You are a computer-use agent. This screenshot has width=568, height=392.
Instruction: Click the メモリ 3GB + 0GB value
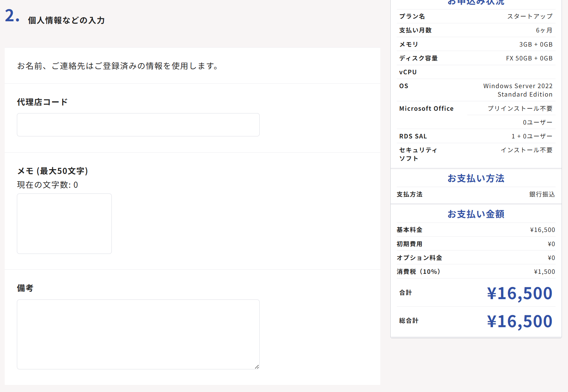tap(536, 45)
